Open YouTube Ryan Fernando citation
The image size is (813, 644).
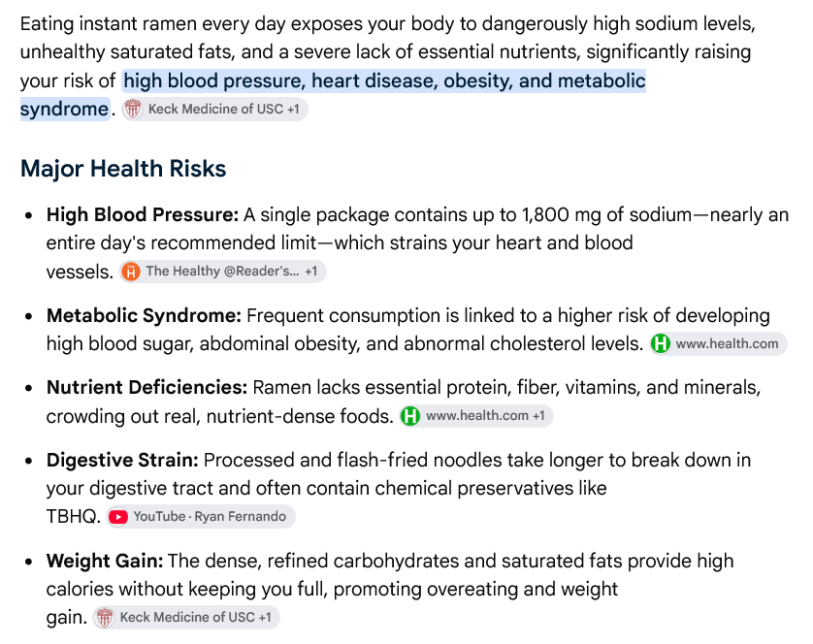[201, 517]
